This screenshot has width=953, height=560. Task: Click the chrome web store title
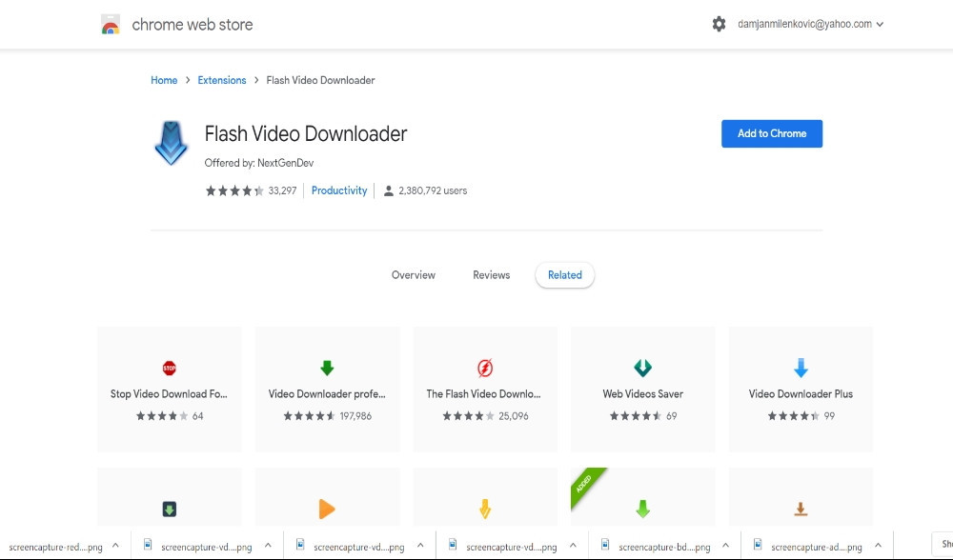point(193,25)
